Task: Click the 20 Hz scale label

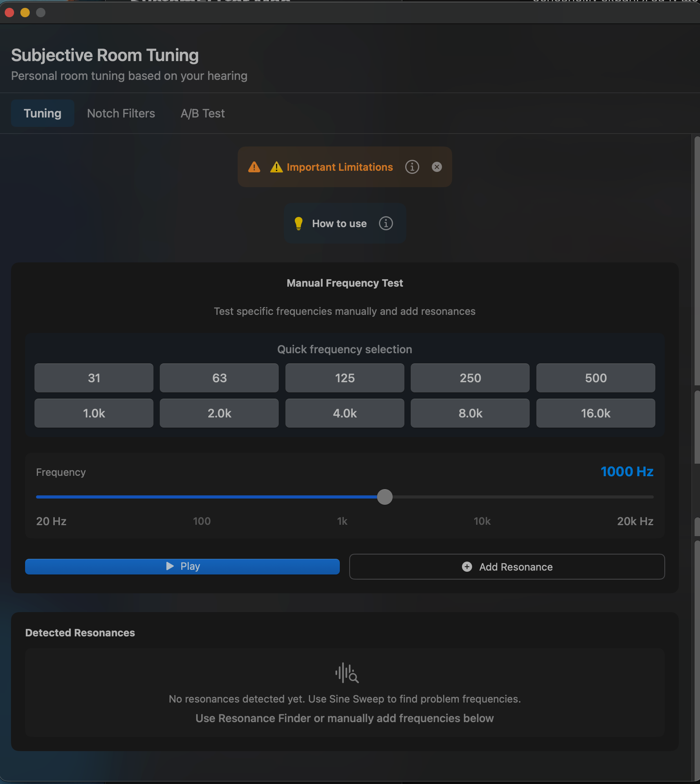Action: pos(51,521)
